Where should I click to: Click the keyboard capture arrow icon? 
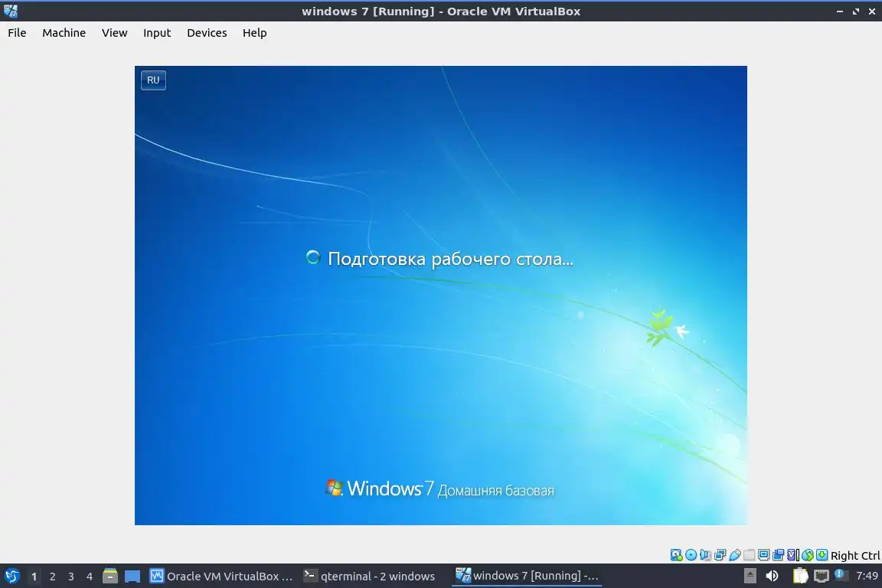tap(822, 555)
